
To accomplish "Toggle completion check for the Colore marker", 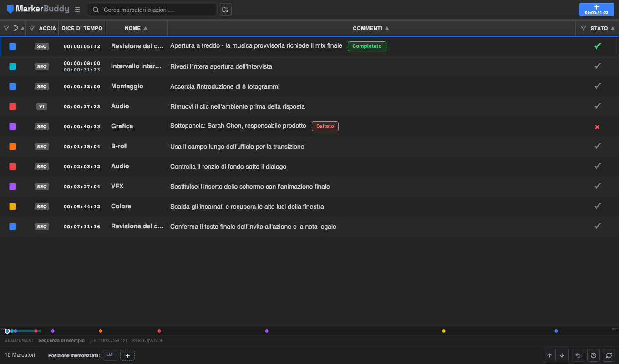I will coord(598,206).
